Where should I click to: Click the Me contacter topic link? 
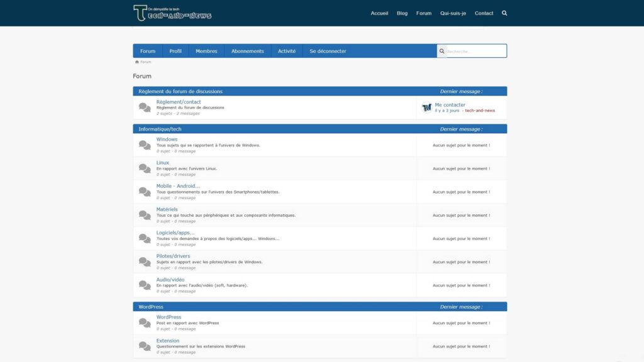click(x=450, y=104)
